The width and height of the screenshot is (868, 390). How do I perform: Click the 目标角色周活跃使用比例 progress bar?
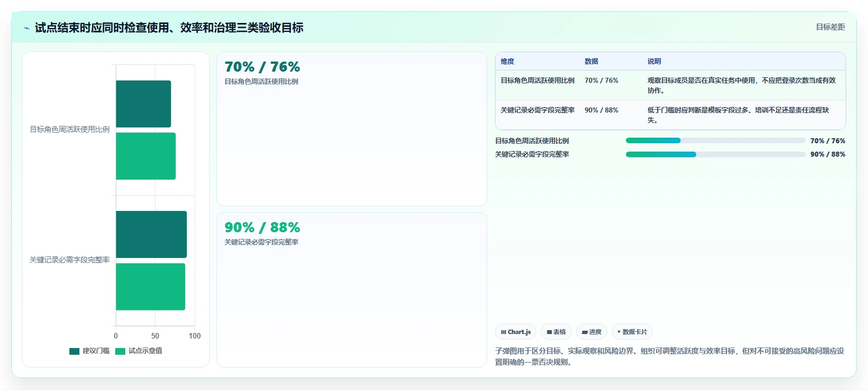click(x=715, y=141)
